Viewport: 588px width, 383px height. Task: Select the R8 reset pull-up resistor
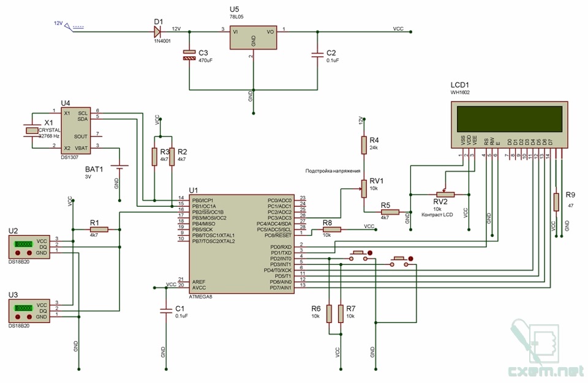pyautogui.click(x=332, y=229)
